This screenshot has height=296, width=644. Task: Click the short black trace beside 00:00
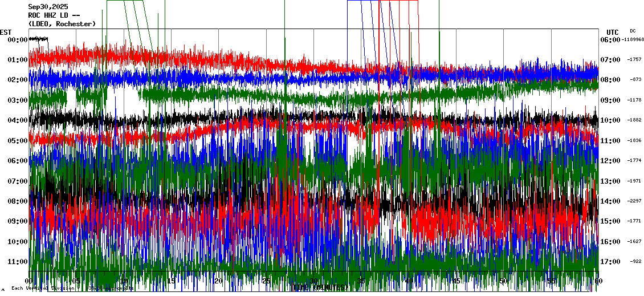tap(39, 39)
